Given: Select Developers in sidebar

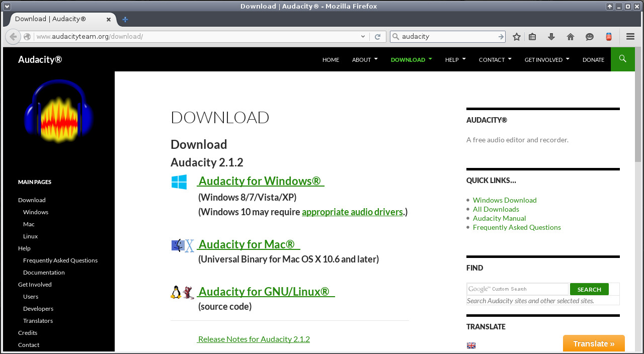Looking at the screenshot, I should click(38, 309).
